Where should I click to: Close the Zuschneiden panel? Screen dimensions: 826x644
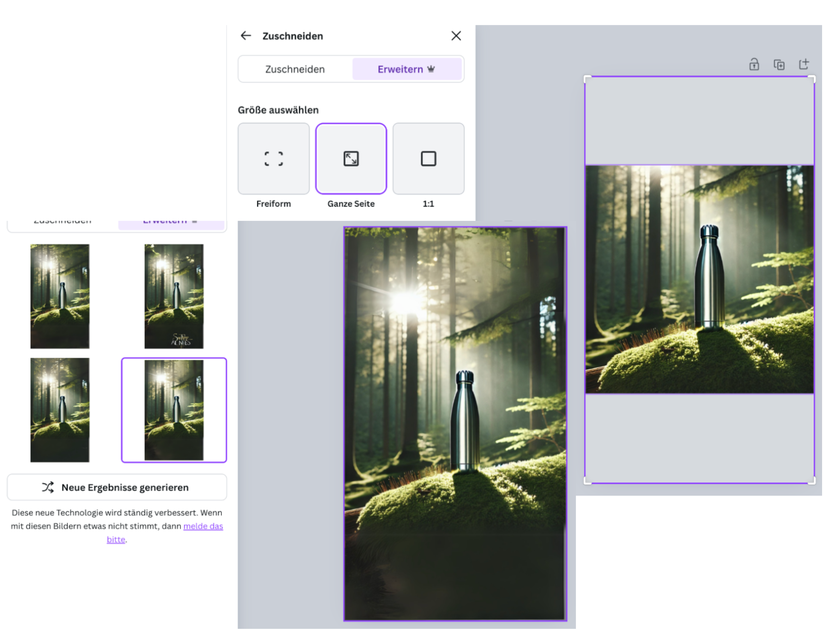(456, 35)
